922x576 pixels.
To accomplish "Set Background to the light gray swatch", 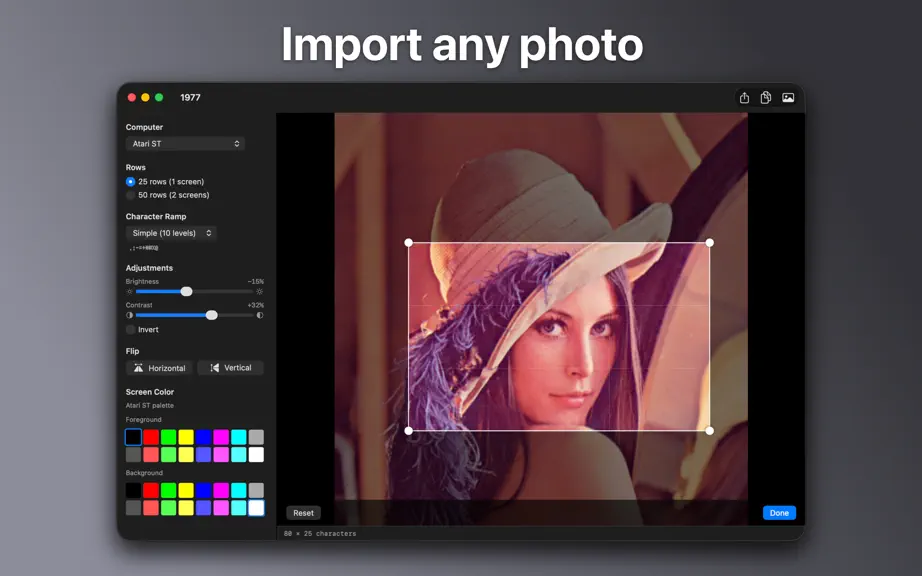I will pos(256,490).
